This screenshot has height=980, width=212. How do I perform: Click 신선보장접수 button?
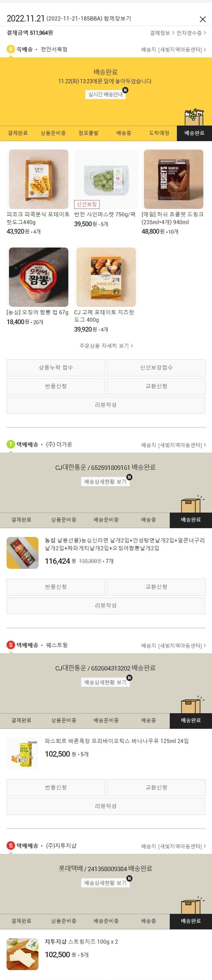coord(156,367)
